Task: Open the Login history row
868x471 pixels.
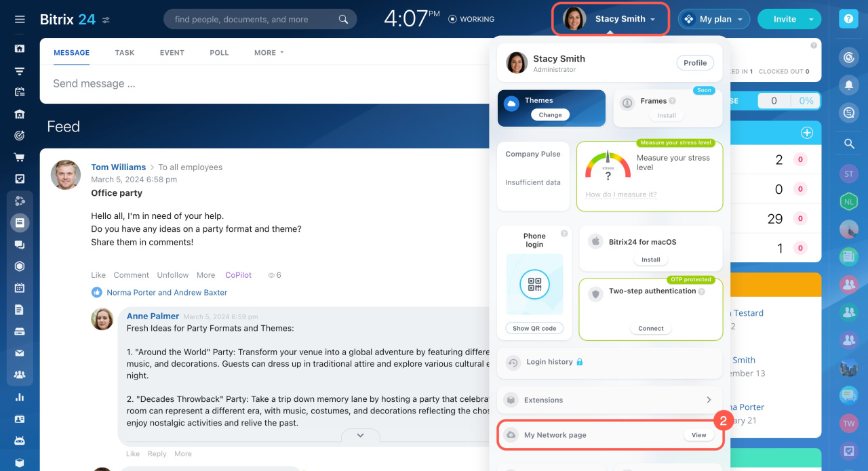Action: (x=610, y=363)
